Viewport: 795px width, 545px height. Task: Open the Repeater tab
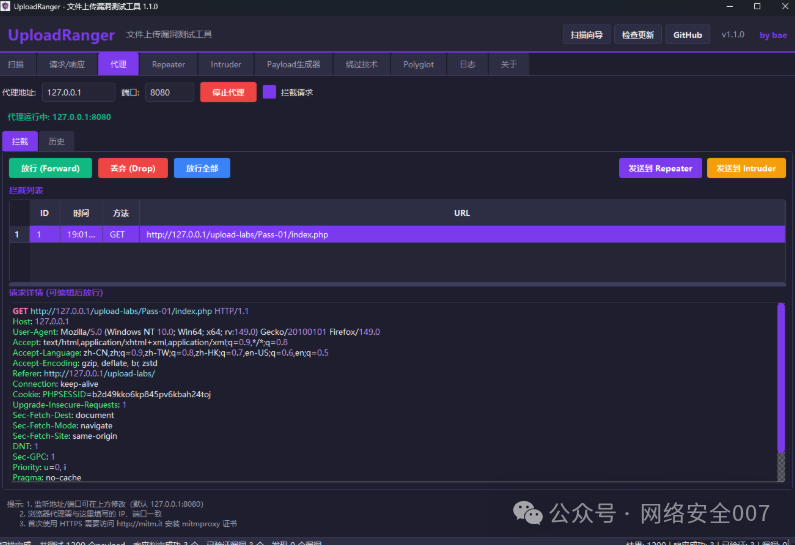coord(168,64)
